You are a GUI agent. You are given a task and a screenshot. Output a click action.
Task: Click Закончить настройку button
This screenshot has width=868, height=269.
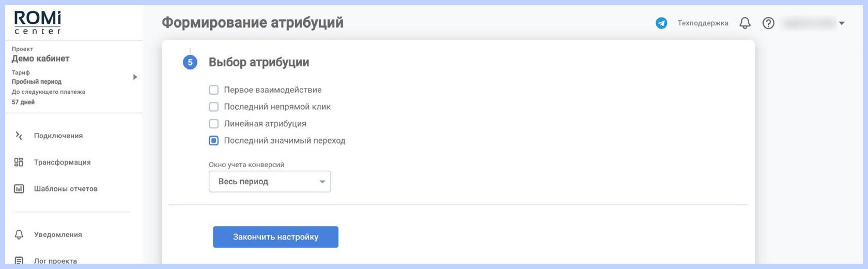pos(275,237)
